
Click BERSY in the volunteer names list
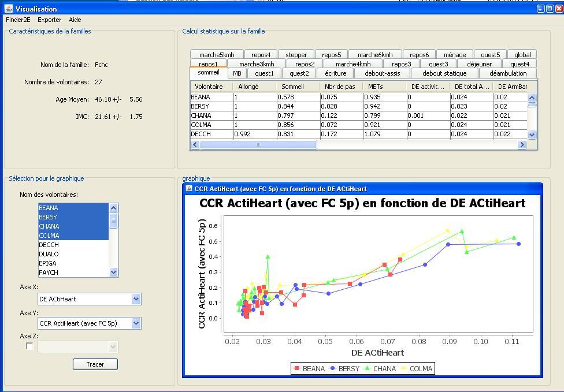tap(73, 217)
